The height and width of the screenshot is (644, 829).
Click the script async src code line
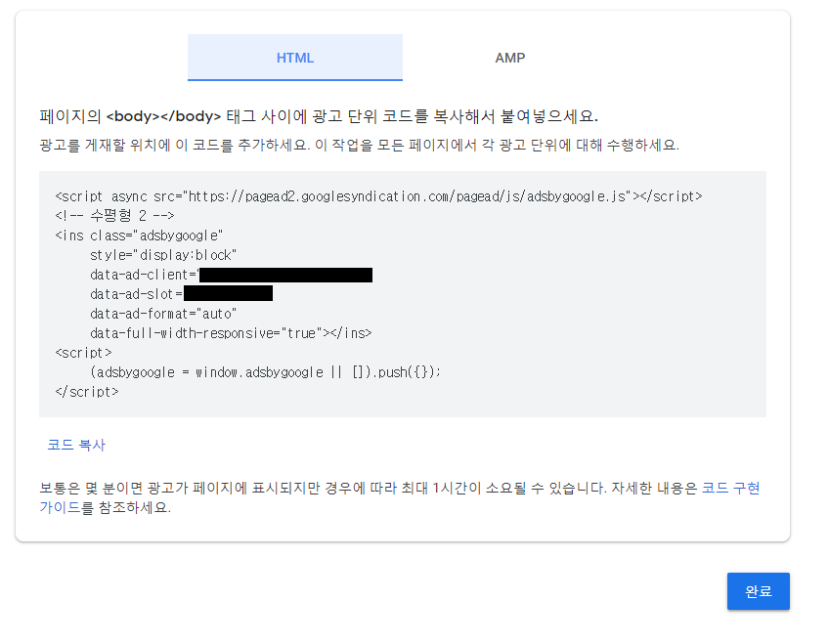click(378, 196)
